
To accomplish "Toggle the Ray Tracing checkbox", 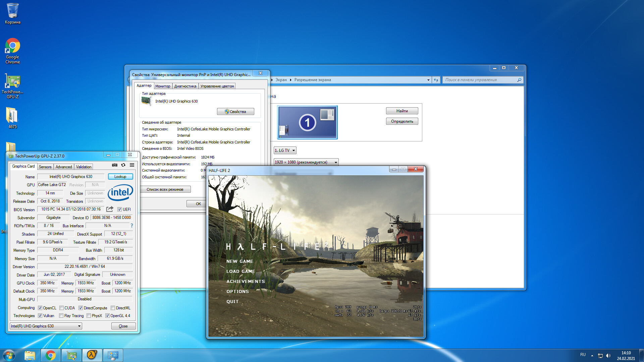I will [x=61, y=316].
